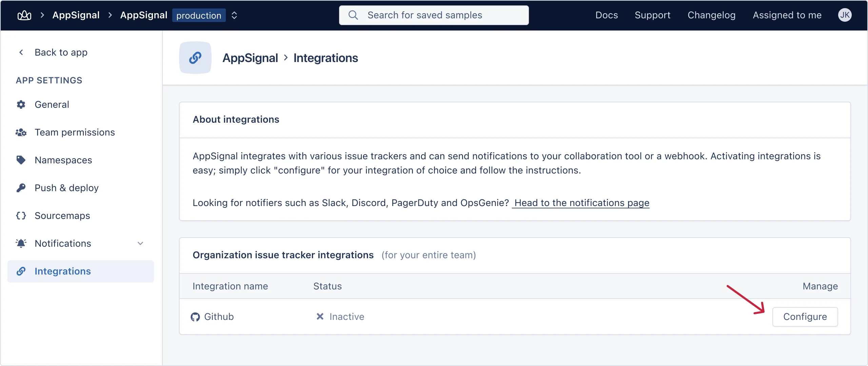Click the Integration name column header

tap(230, 286)
